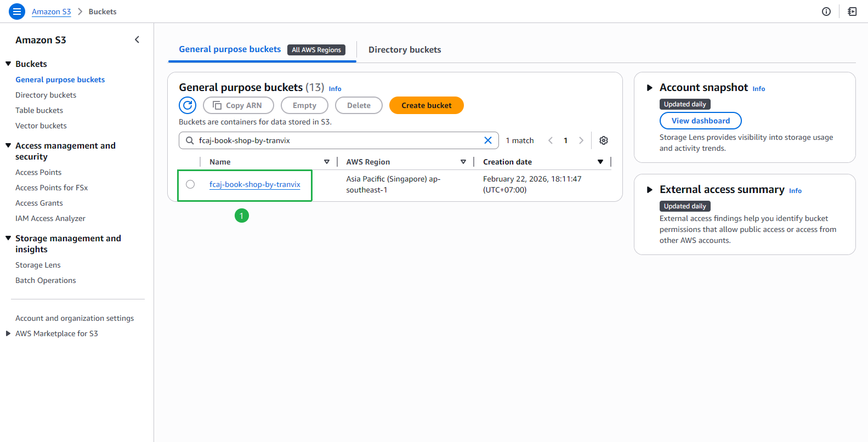Screen dimensions: 868x442
Task: Open table preferences gear
Action: pos(604,140)
